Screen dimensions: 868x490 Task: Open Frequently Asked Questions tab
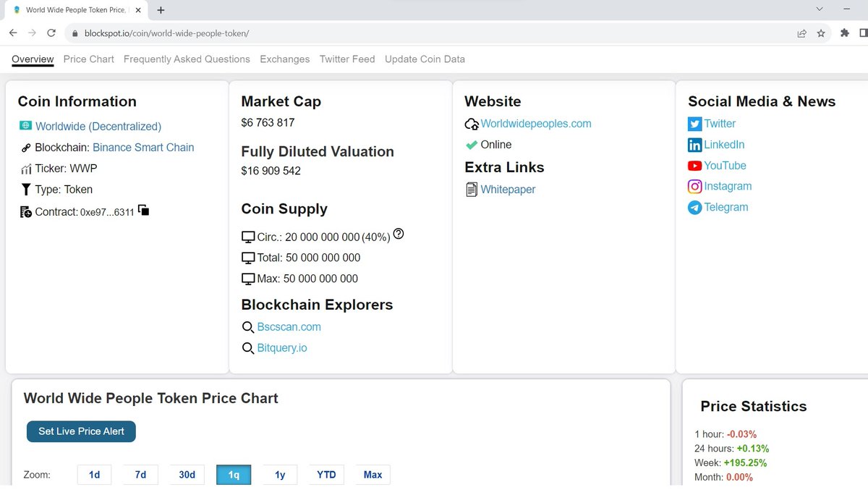pos(187,59)
